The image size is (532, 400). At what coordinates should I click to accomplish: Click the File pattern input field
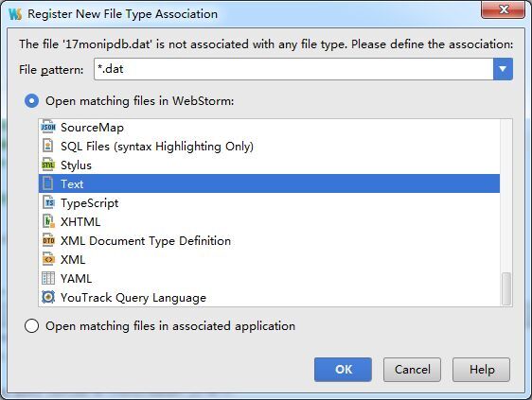click(293, 69)
